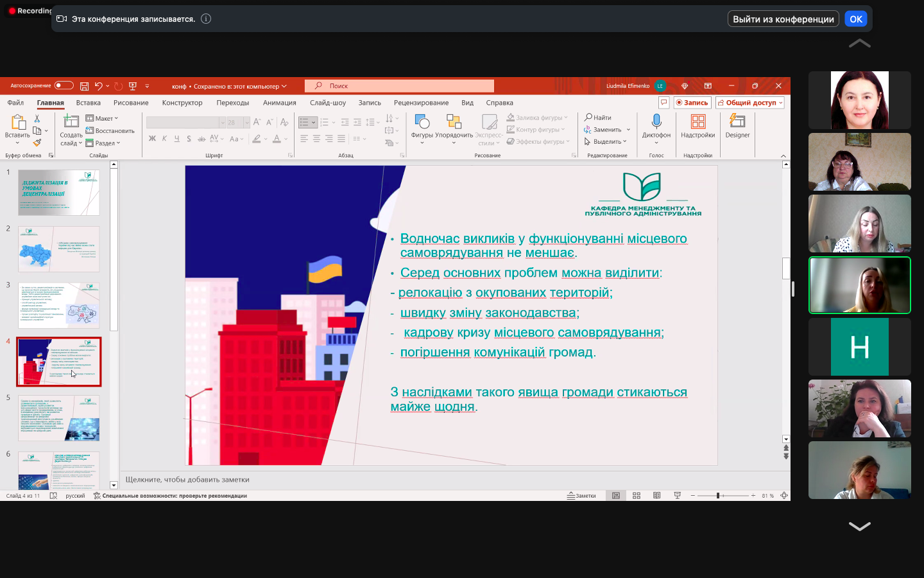
Task: Start slideshow from the status bar
Action: 676,495
